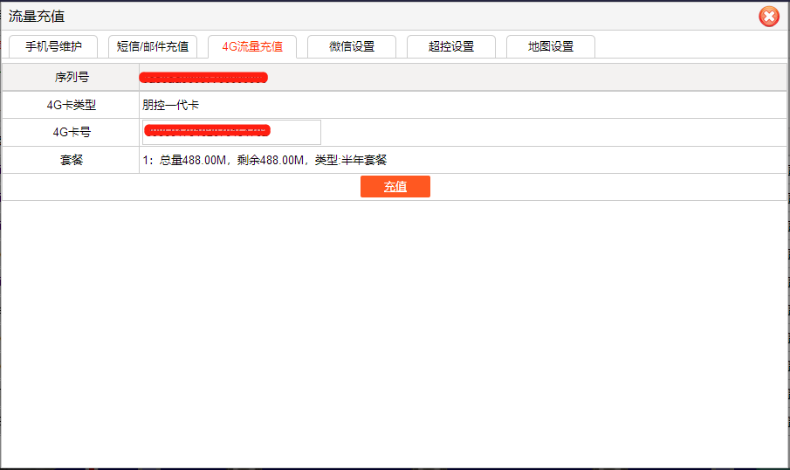The height and width of the screenshot is (470, 790).
Task: Click the redacted serial number value
Action: pyautogui.click(x=203, y=77)
